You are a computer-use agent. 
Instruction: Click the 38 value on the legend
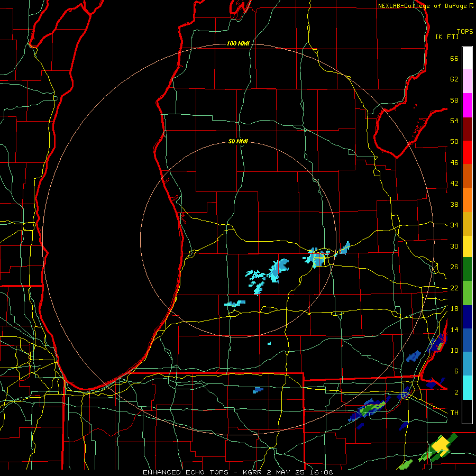coord(454,204)
